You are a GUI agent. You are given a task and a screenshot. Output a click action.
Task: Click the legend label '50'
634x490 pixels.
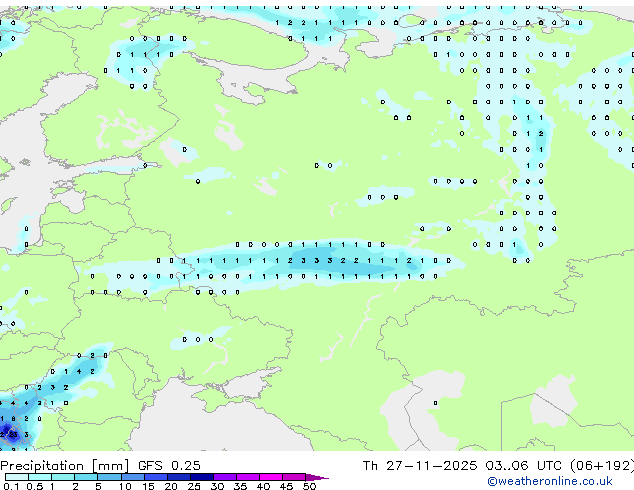(309, 486)
